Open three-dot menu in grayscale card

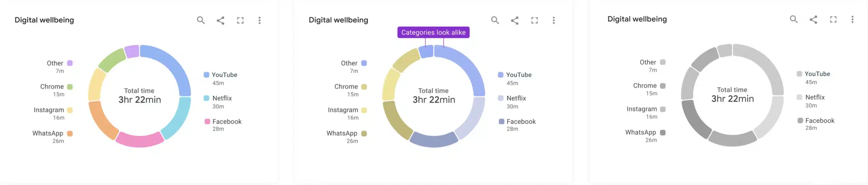[x=852, y=19]
